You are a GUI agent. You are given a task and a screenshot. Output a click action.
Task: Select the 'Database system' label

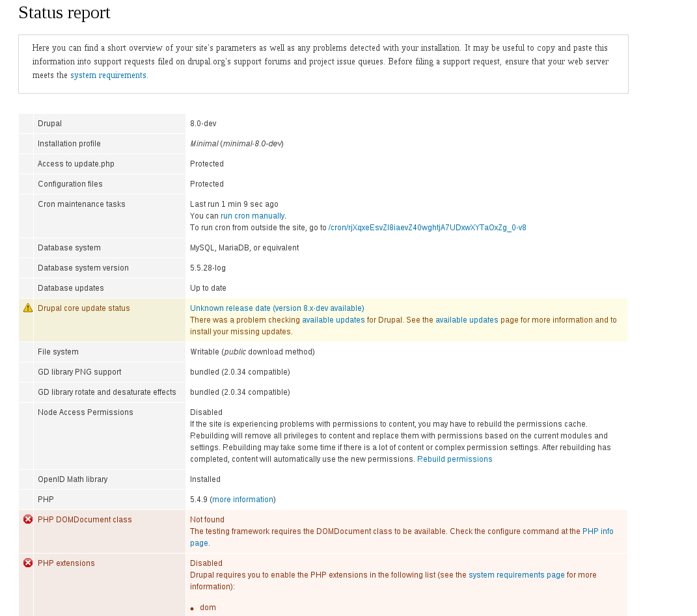(x=70, y=248)
